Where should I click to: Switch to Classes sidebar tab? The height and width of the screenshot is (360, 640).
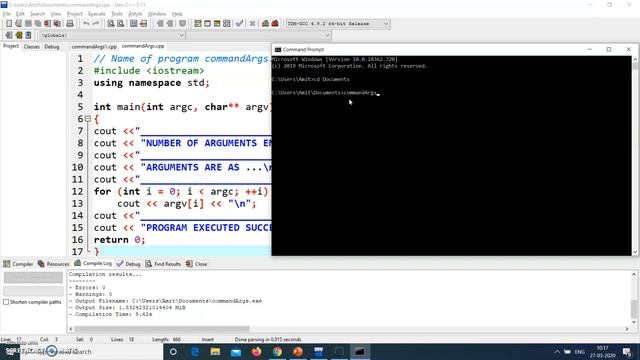pyautogui.click(x=31, y=47)
